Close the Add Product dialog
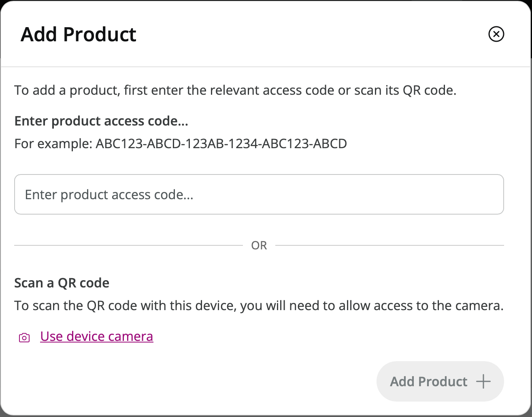Image resolution: width=532 pixels, height=417 pixels. [x=496, y=34]
